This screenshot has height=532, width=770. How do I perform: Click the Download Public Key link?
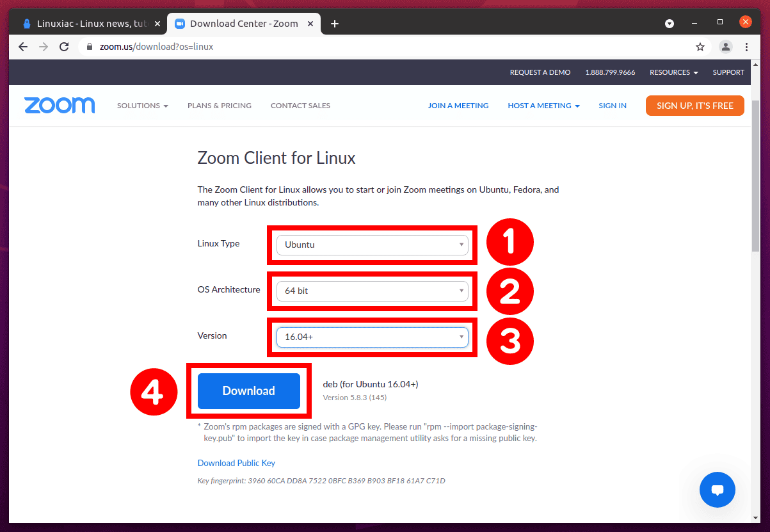tap(236, 463)
